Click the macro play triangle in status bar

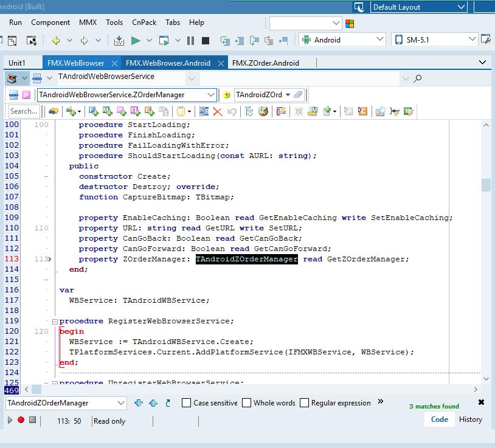pyautogui.click(x=10, y=420)
